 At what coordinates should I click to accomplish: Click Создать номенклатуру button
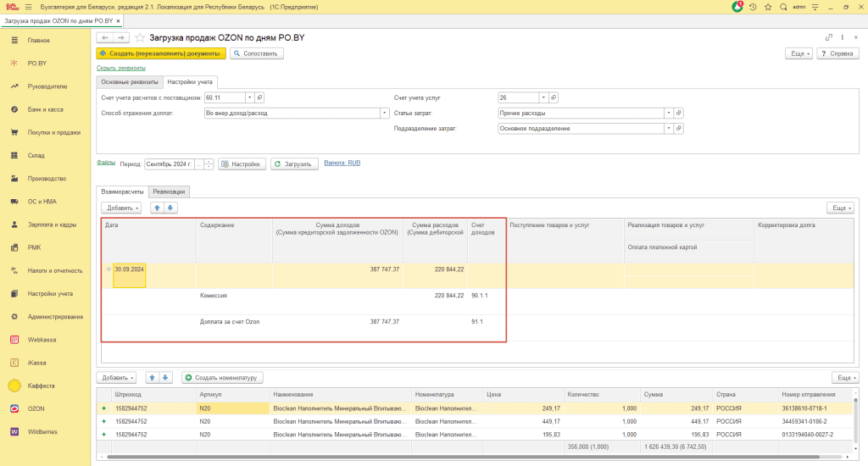point(223,377)
